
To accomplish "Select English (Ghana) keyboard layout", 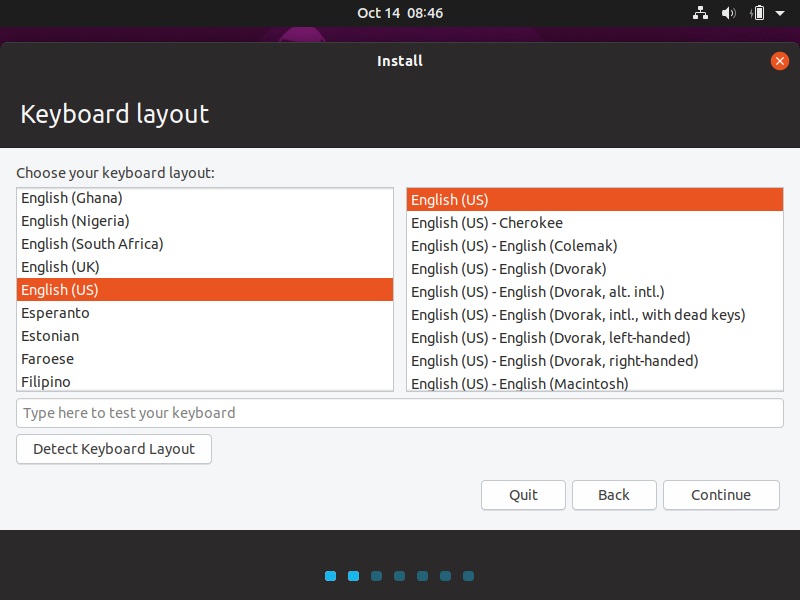I will [70, 197].
